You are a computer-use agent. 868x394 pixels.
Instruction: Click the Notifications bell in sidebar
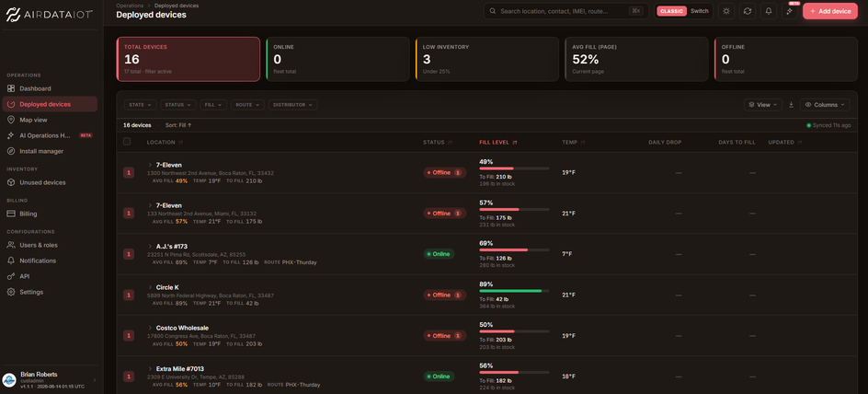click(11, 261)
